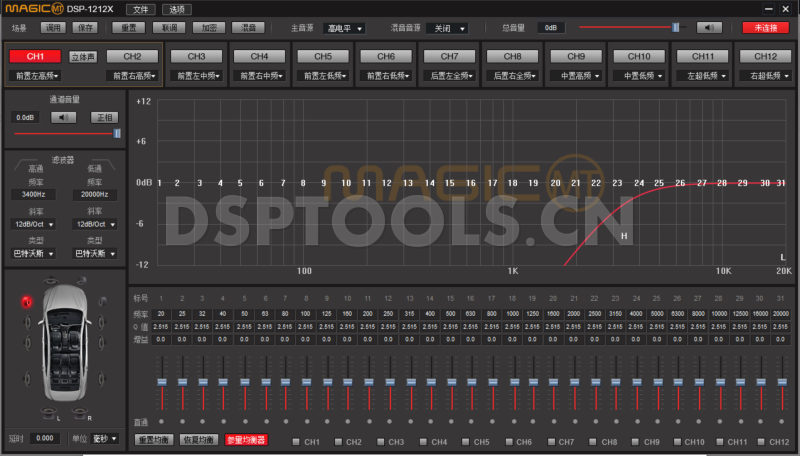Mute the master volume speaker icon
This screenshot has height=456, width=800.
(708, 27)
